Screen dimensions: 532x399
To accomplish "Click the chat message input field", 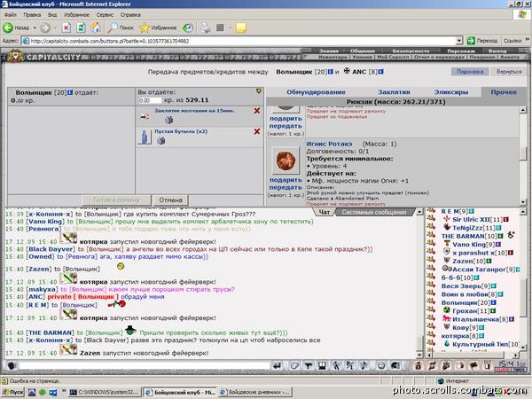I will (x=145, y=365).
